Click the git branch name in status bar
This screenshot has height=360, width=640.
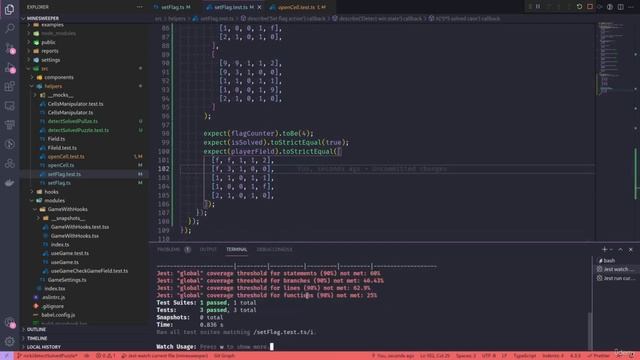(x=47, y=356)
